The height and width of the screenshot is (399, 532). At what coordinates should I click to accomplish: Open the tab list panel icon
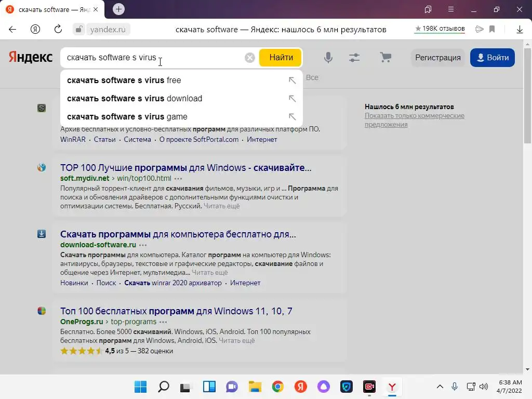(x=428, y=9)
